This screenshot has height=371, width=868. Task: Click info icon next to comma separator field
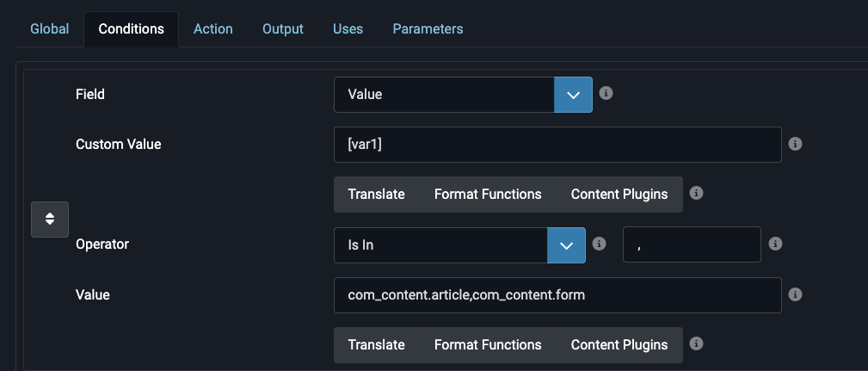(776, 244)
